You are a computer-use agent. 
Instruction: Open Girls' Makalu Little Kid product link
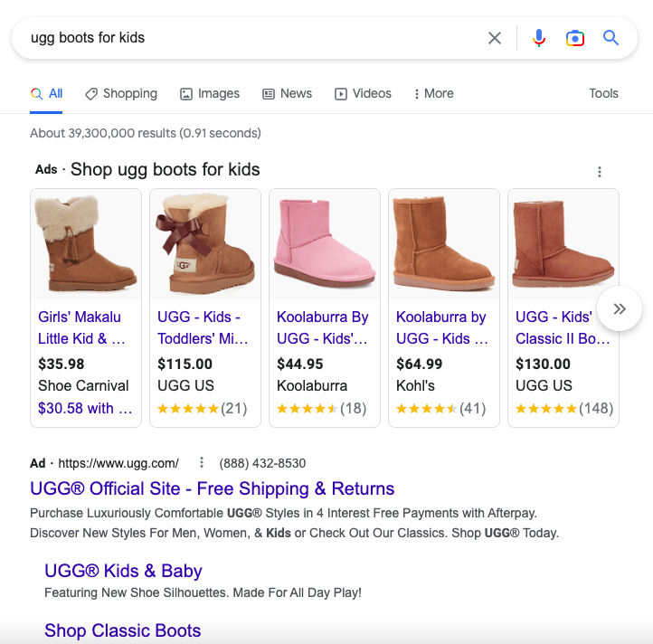pyautogui.click(x=81, y=327)
